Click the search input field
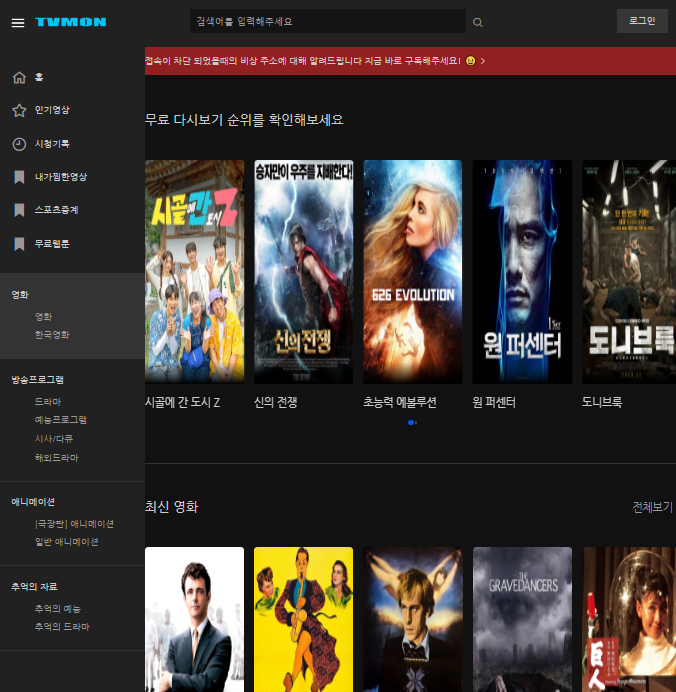This screenshot has height=692, width=676. click(328, 21)
